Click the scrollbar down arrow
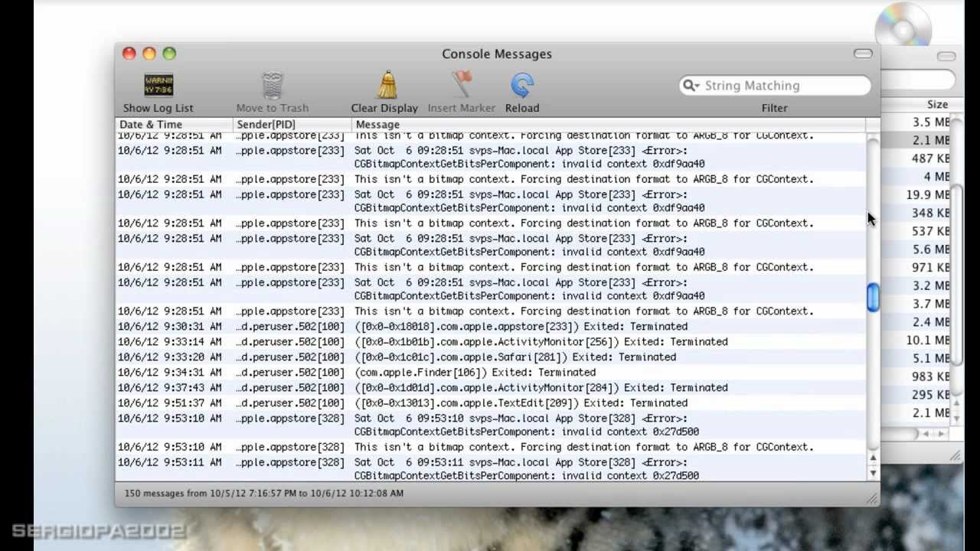980x551 pixels. (x=873, y=473)
